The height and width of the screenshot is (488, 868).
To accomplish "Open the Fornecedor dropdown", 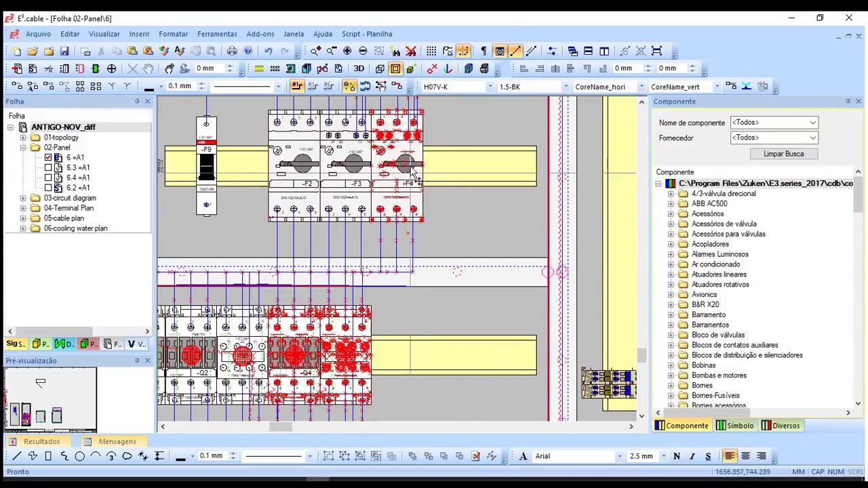I will tap(774, 138).
